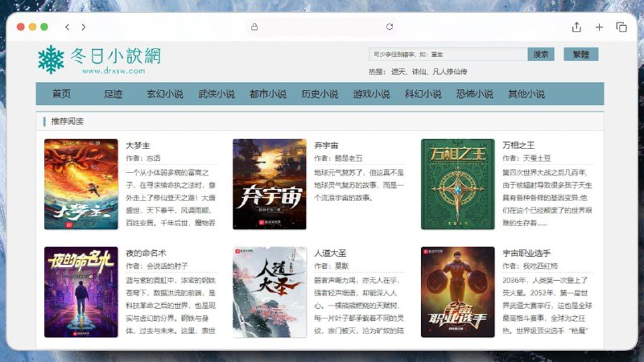Click the browser back arrow
This screenshot has height=362, width=644.
(68, 27)
